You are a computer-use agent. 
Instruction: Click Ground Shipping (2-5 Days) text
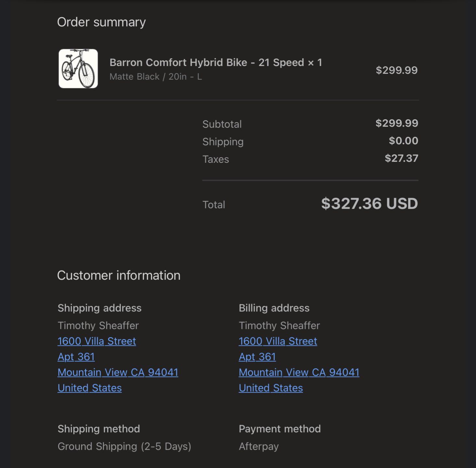124,447
